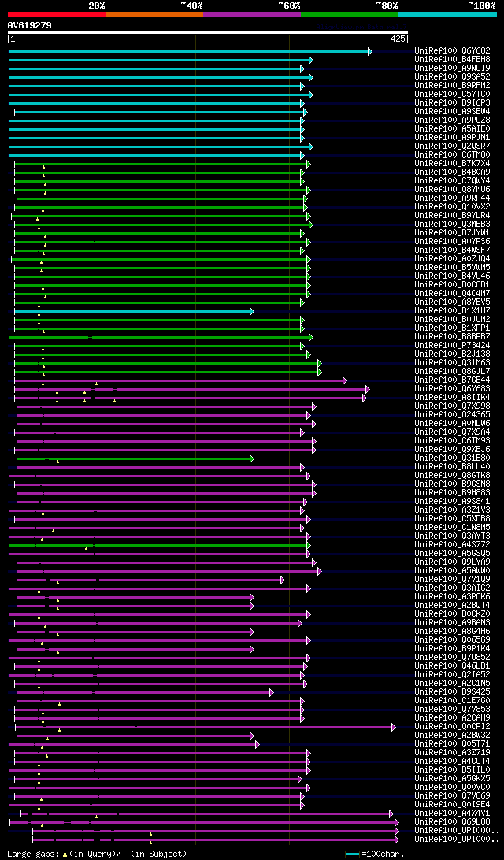504x860 pixels.
Task: Click the UniRef100_Q8YMU6 label
Action: 453,189
